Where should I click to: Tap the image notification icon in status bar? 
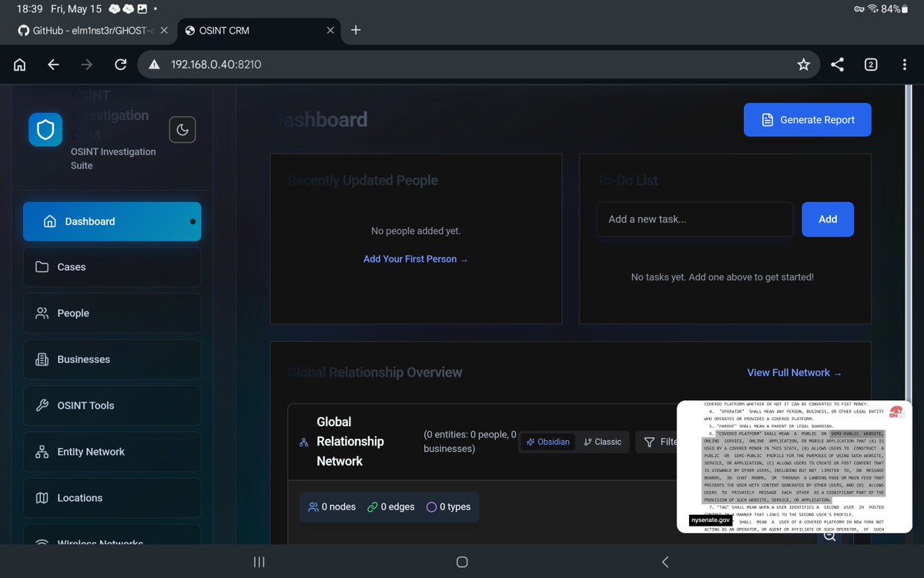142,8
